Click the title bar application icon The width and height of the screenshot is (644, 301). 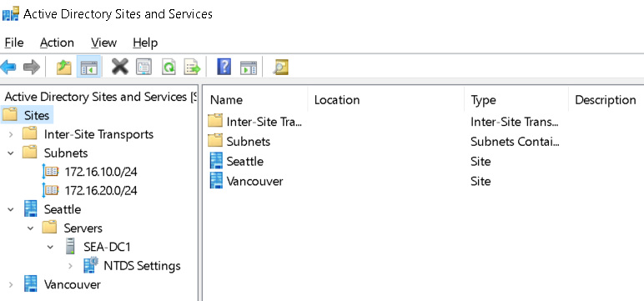[x=11, y=13]
